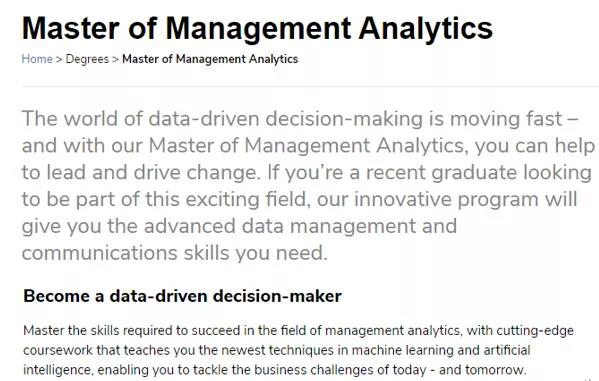Image resolution: width=599 pixels, height=381 pixels.
Task: Click the body line starting 'Master the skills required'
Action: [298, 331]
